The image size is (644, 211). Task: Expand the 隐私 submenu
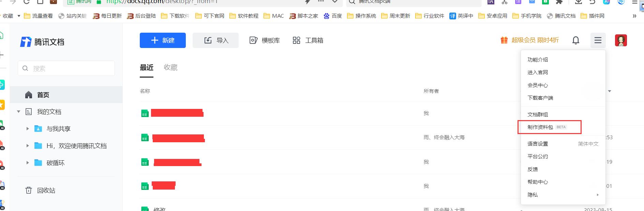tap(563, 195)
